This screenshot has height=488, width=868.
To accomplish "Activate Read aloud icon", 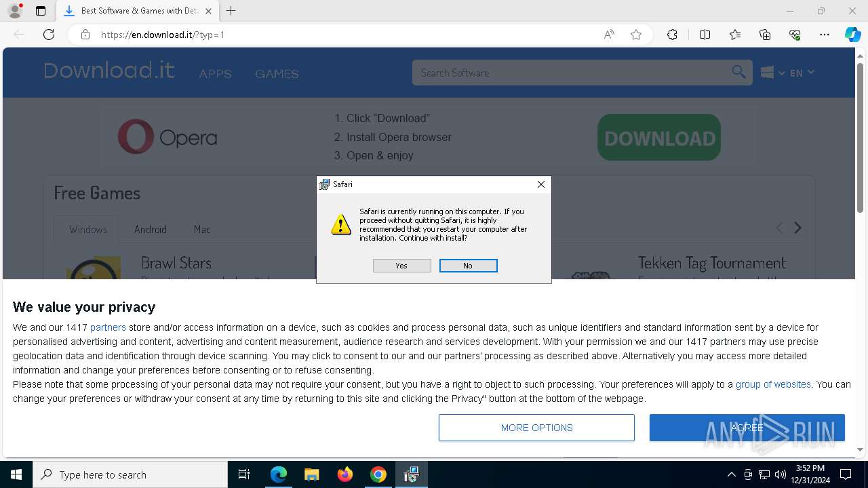I will [x=609, y=35].
